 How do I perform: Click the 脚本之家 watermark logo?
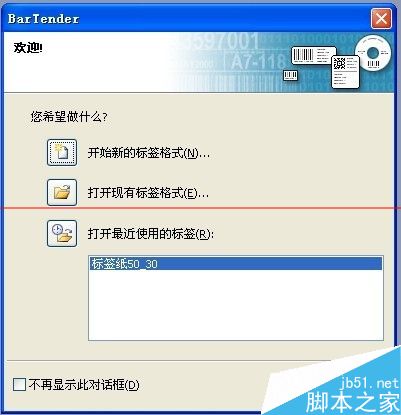pos(353,402)
